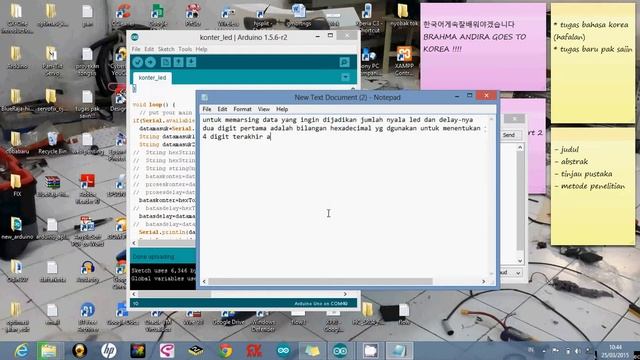Create a New sketch via Arduino toolbar
Image resolution: width=640 pixels, height=360 pixels.
click(165, 62)
